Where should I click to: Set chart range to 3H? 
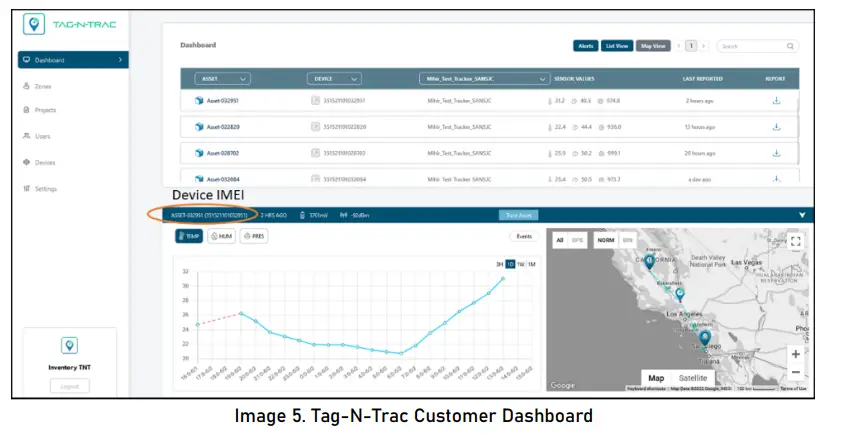(499, 264)
